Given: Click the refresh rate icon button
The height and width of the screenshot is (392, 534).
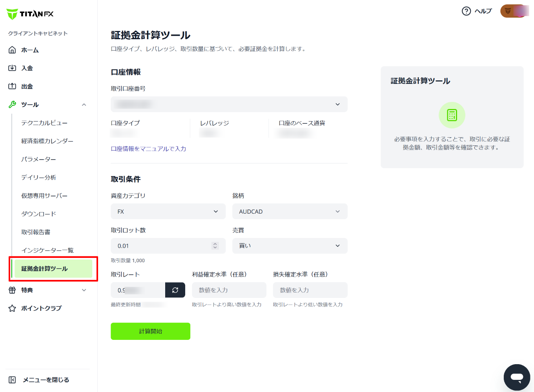Looking at the screenshot, I should [x=175, y=290].
